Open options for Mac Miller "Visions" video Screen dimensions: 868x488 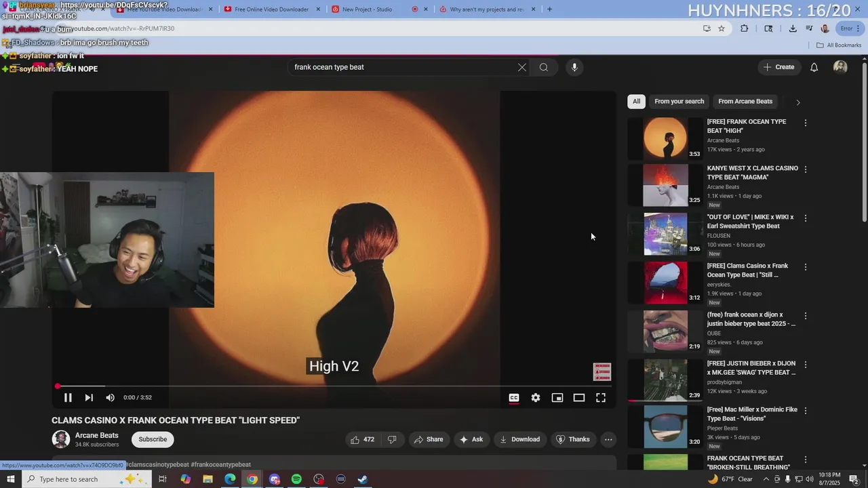tap(806, 411)
